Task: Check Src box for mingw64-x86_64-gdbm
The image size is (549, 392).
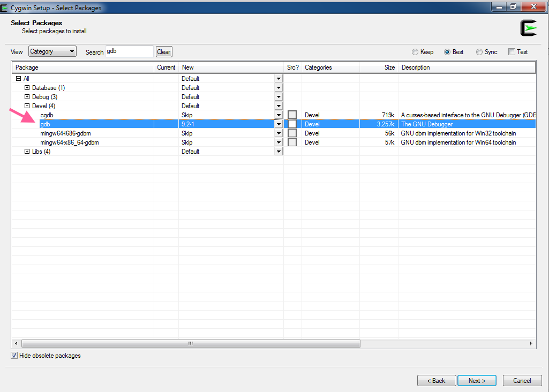Action: point(292,142)
